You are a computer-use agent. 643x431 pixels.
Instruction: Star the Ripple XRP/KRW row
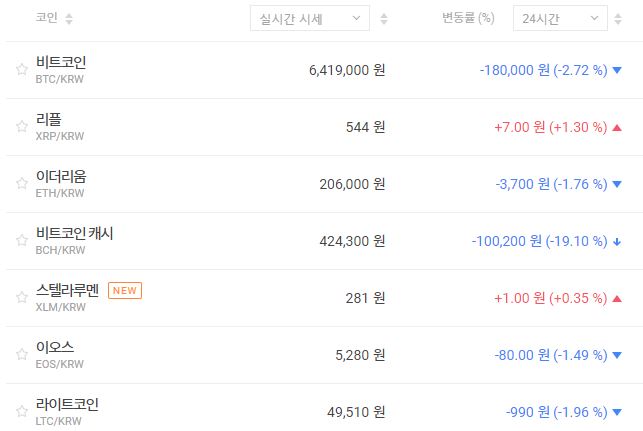click(x=21, y=127)
